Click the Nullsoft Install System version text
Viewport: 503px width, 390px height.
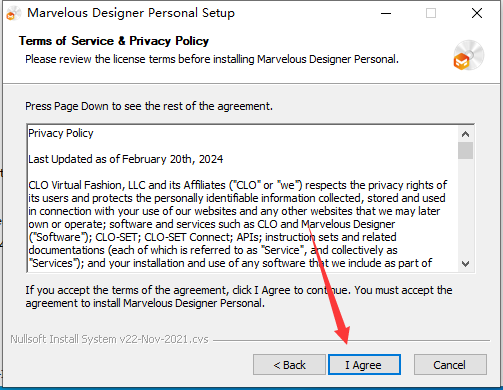(x=109, y=339)
